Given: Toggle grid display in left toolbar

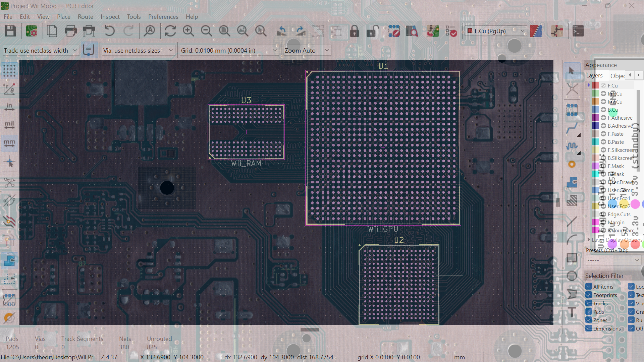Looking at the screenshot, I should pyautogui.click(x=9, y=70).
